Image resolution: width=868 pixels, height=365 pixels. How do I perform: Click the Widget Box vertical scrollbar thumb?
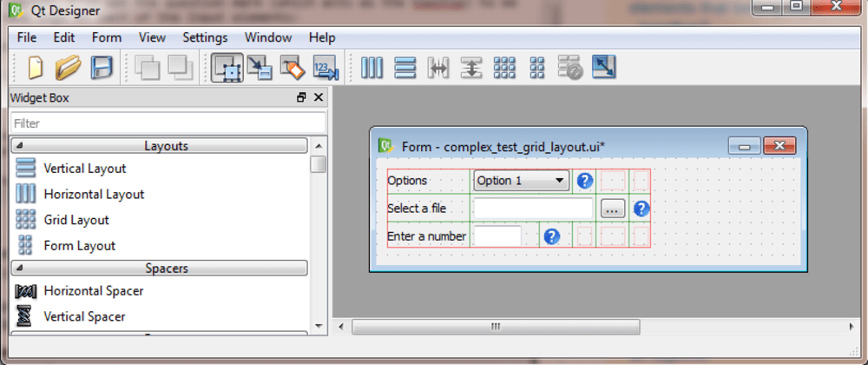[x=319, y=164]
